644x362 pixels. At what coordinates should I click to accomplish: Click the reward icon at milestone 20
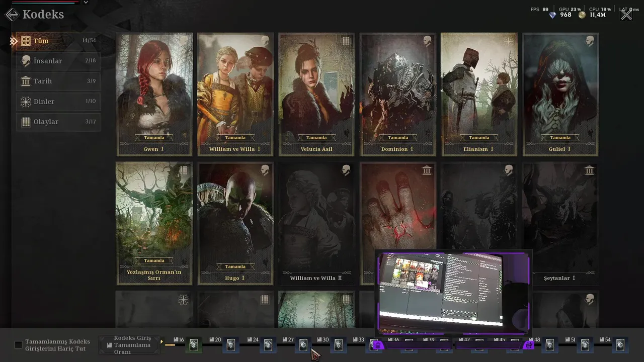(230, 345)
